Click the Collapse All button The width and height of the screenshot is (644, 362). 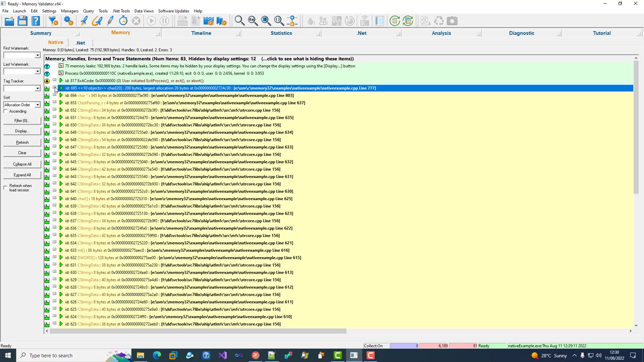coord(22,164)
